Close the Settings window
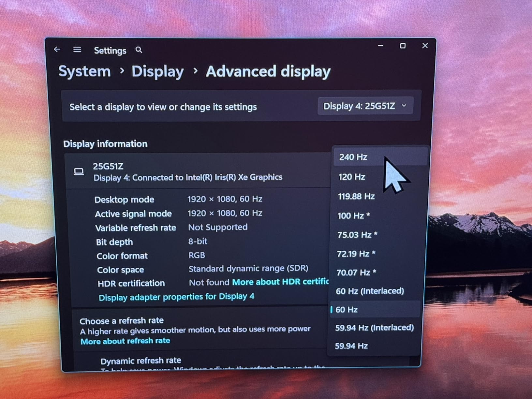 [425, 46]
